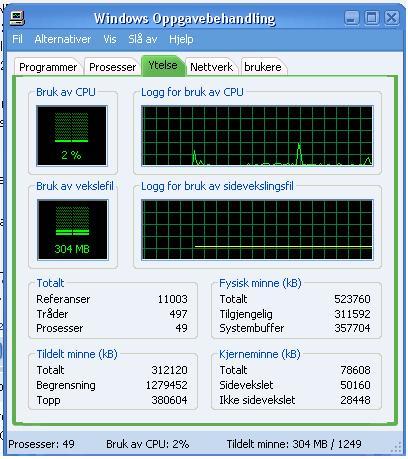Viewport: 408px width, 459px height.
Task: Switch to the Nettverk tab
Action: 211,67
